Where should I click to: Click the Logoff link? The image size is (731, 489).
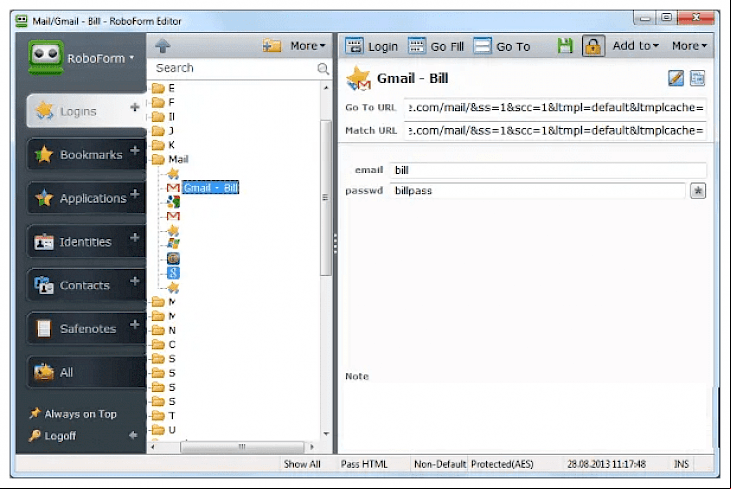(53, 436)
